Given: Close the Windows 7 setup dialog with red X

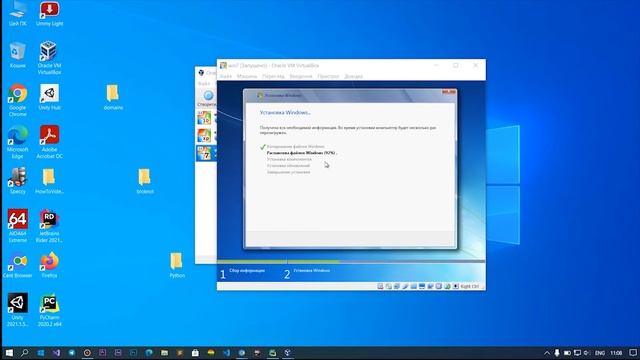Looking at the screenshot, I should coord(449,92).
